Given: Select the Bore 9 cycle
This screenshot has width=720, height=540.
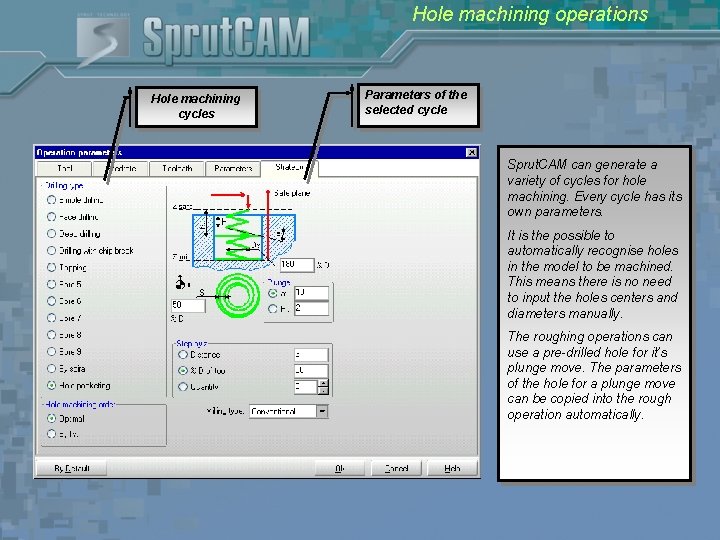Looking at the screenshot, I should point(51,351).
